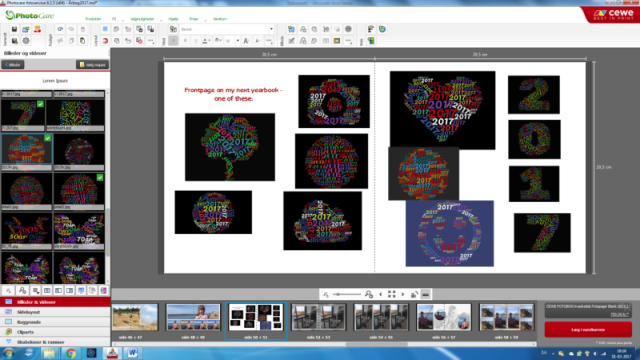The height and width of the screenshot is (360, 640).
Task: Expand the Skabeloner & rammer section
Action: pos(55,342)
